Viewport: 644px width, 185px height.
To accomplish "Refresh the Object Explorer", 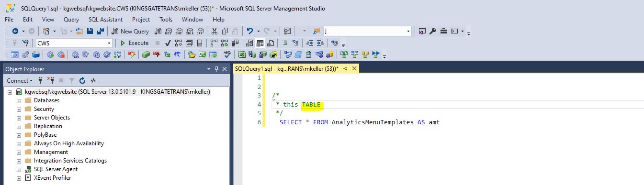I will (x=82, y=81).
